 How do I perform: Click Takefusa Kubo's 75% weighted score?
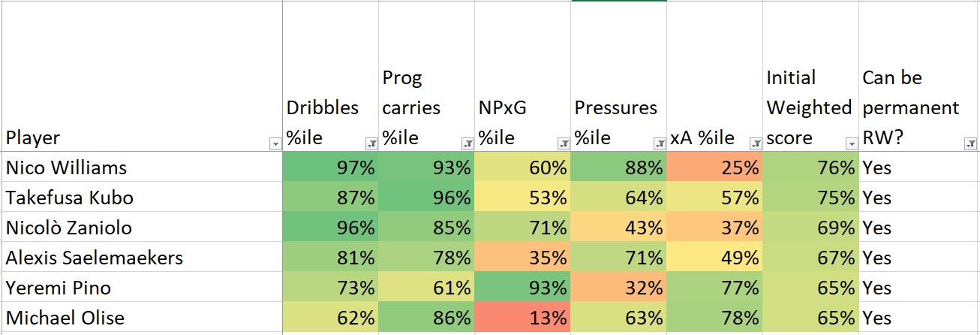[810, 197]
